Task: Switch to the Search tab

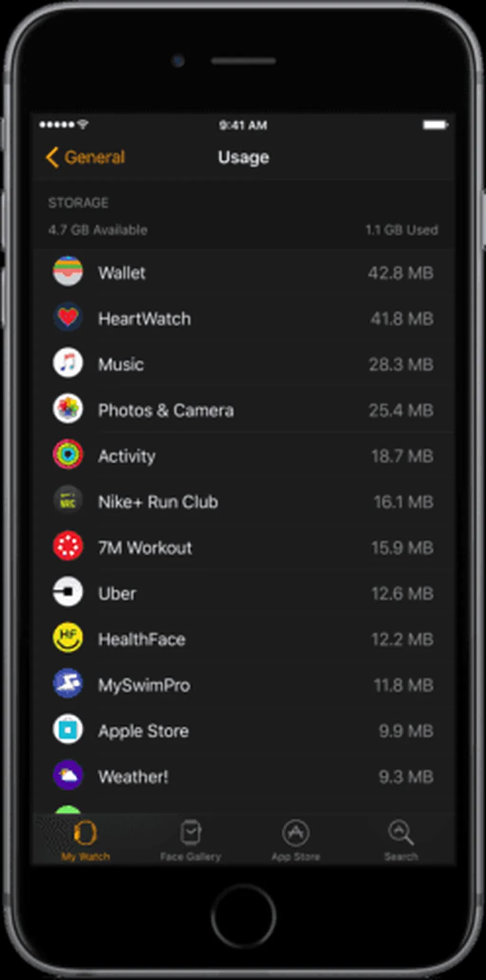Action: pyautogui.click(x=401, y=840)
